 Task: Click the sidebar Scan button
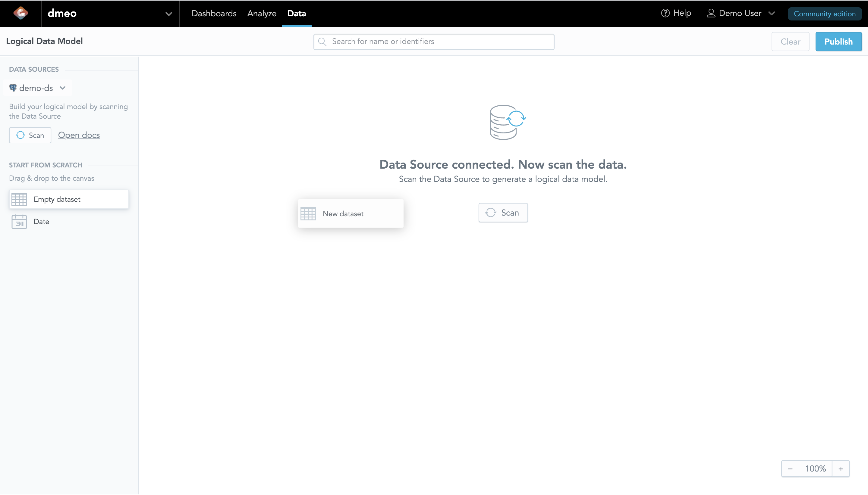(30, 135)
